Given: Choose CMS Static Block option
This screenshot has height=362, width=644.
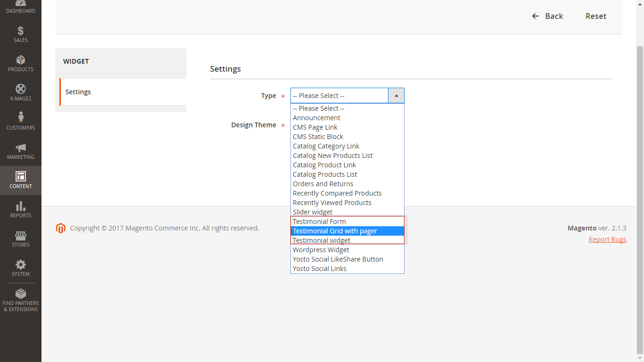Looking at the screenshot, I should click(x=318, y=137).
